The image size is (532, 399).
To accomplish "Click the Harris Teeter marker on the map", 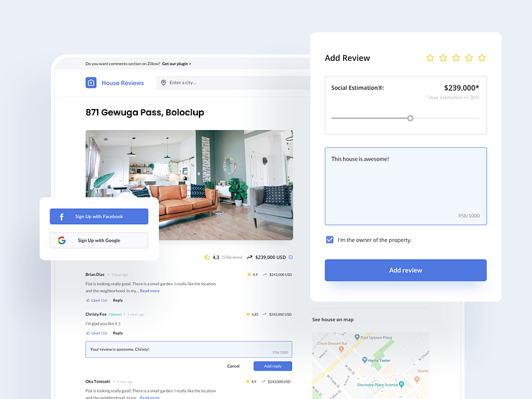I will 365,359.
